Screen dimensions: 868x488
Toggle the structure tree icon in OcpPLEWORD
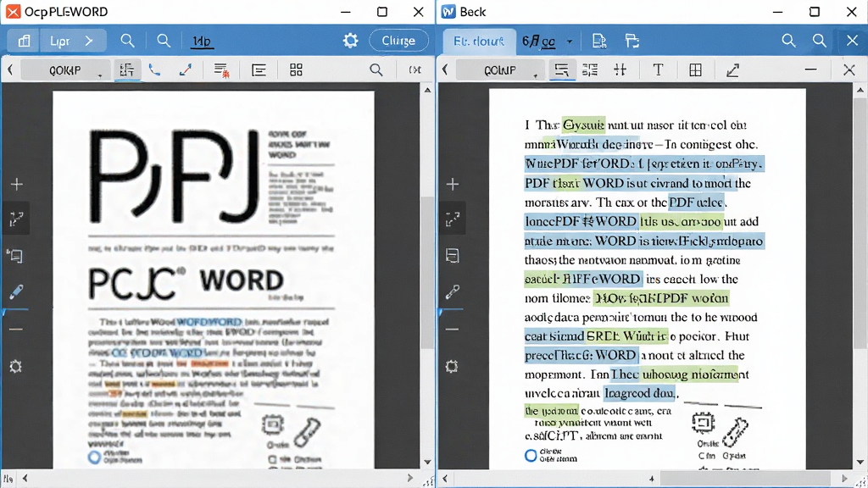click(127, 69)
